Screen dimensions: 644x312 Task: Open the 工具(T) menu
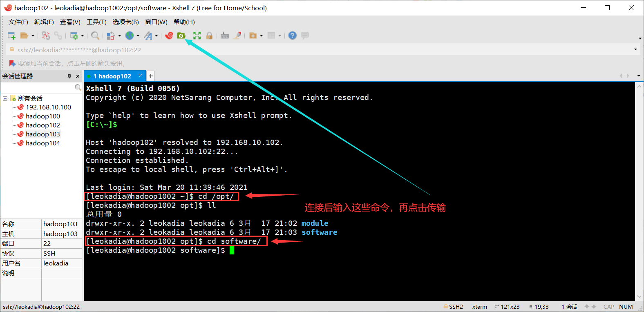click(96, 22)
